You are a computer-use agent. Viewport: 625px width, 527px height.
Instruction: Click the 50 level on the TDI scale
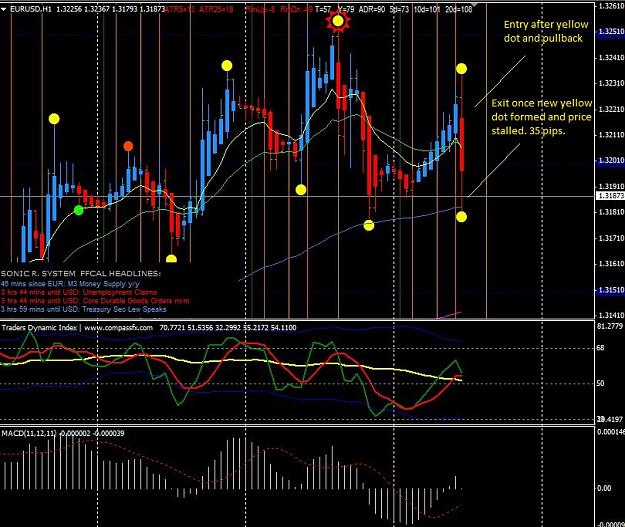coord(601,383)
